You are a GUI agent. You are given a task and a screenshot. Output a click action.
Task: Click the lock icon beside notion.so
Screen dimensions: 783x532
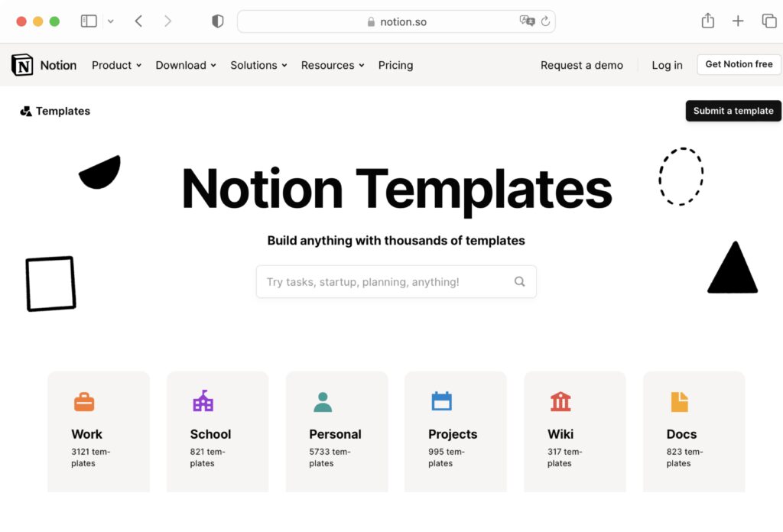coord(371,22)
